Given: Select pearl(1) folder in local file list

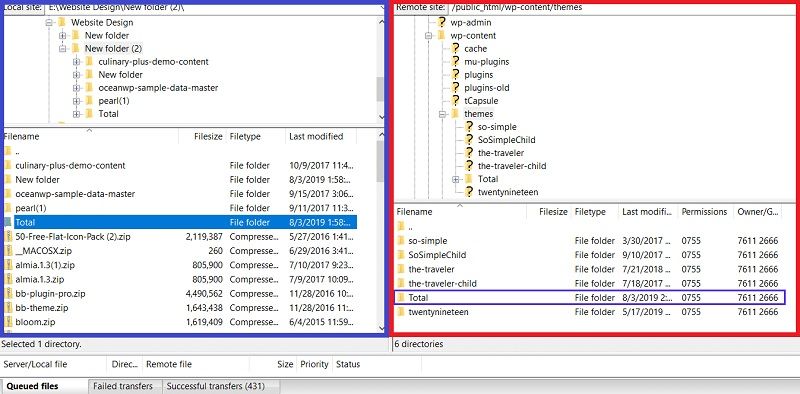Looking at the screenshot, I should (x=180, y=208).
